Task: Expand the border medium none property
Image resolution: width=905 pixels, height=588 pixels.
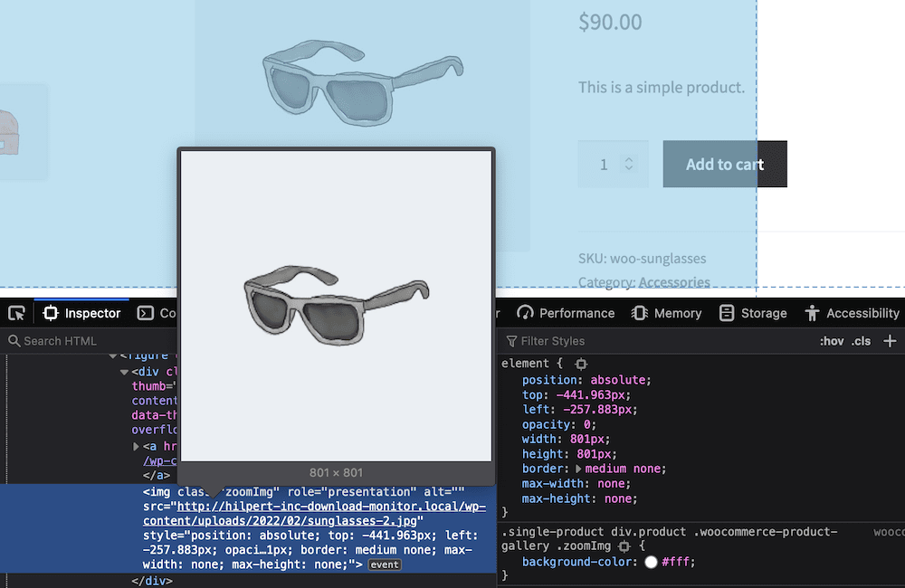Action: (x=578, y=469)
